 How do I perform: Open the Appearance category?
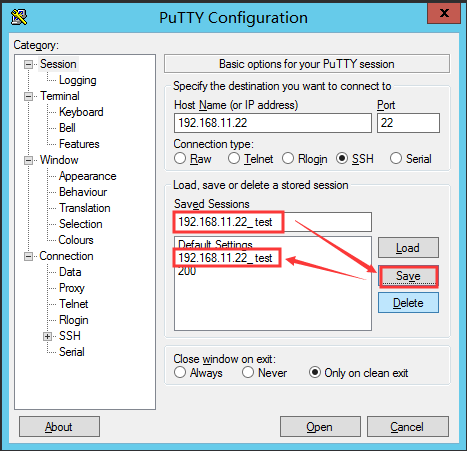[x=88, y=176]
